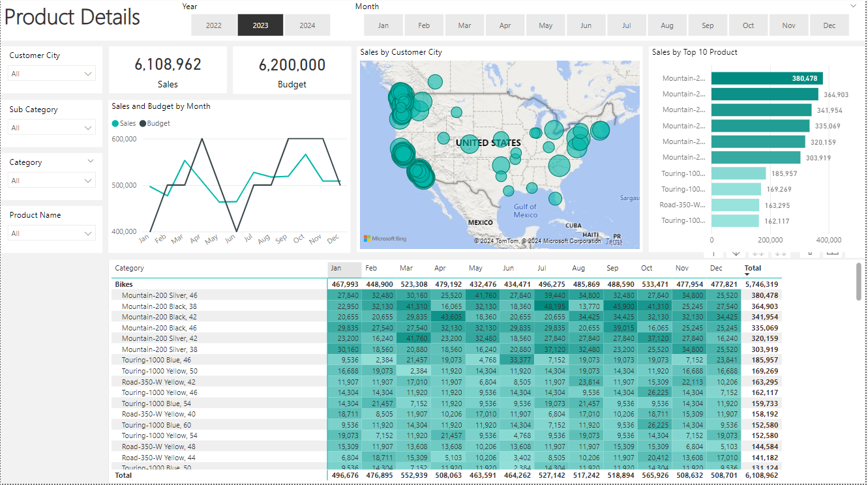Open the Customer City dropdown

coord(53,74)
